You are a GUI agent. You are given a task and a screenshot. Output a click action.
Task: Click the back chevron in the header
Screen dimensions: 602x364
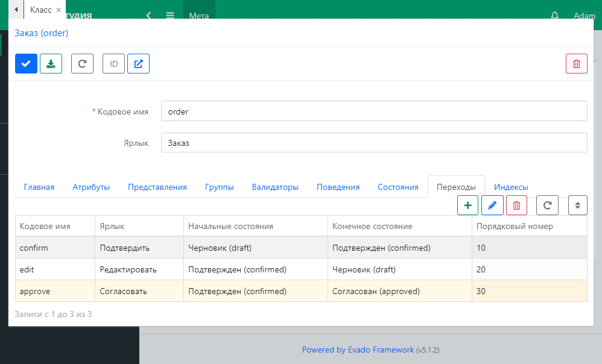pos(148,15)
